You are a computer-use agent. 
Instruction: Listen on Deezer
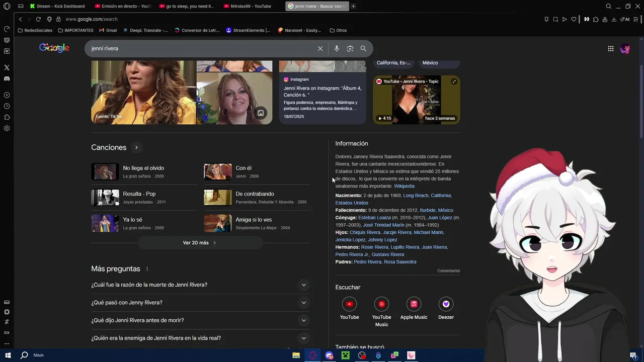click(446, 308)
